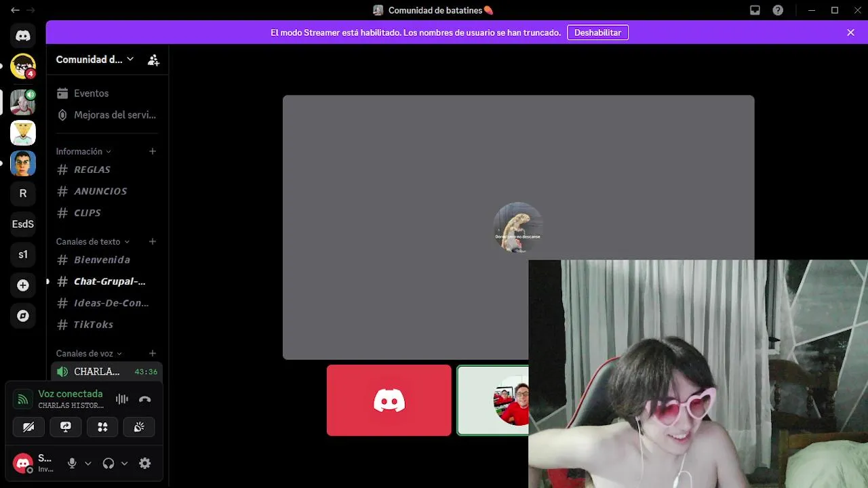Collapse the Canales de voz category
The image size is (868, 488).
click(89, 353)
